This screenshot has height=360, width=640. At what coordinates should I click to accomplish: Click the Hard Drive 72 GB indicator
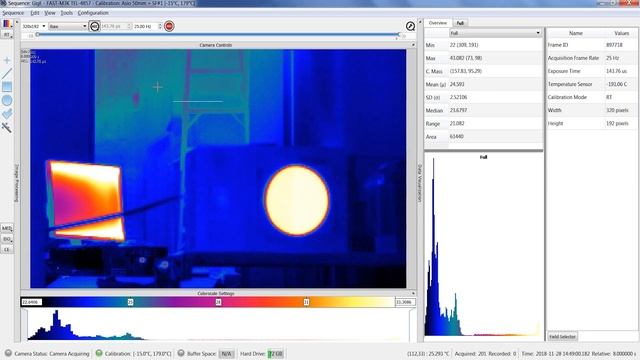click(276, 353)
